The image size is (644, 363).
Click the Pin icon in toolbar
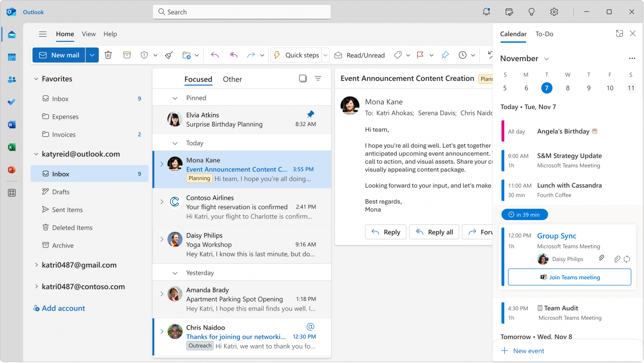pyautogui.click(x=445, y=55)
